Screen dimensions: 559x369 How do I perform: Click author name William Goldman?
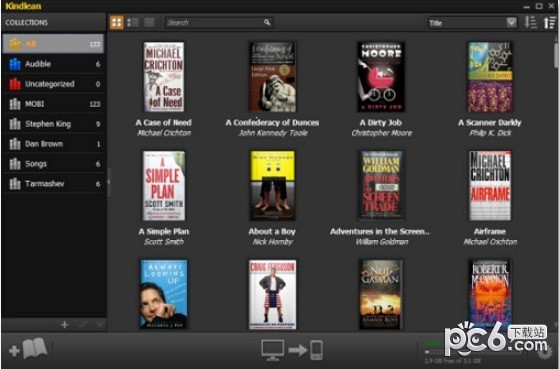pyautogui.click(x=382, y=242)
